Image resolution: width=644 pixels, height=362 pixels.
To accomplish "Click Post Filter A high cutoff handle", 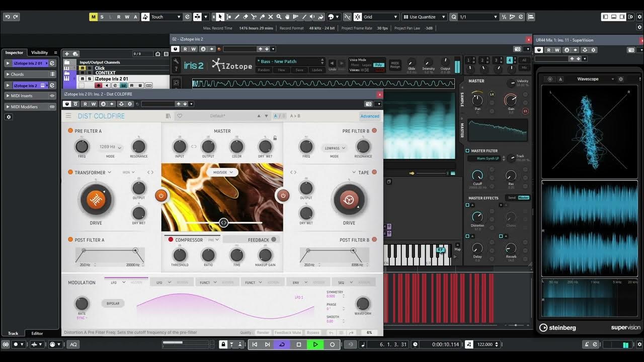I will point(135,250).
